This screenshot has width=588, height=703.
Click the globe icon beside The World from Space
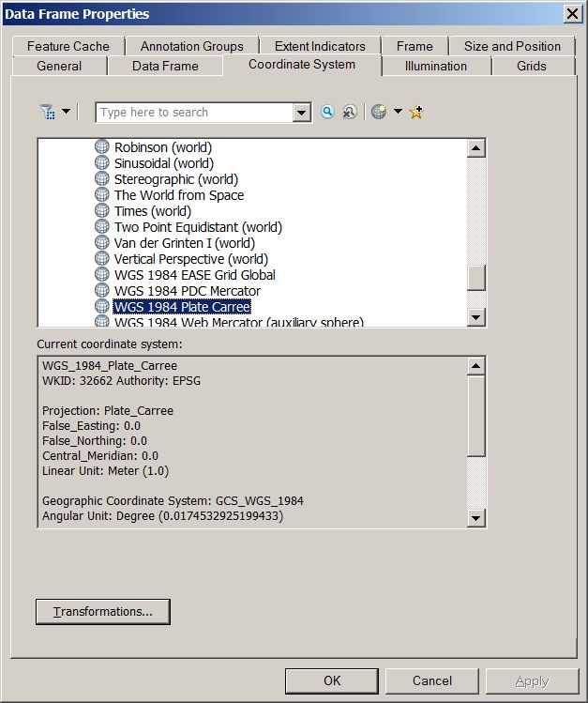point(102,194)
